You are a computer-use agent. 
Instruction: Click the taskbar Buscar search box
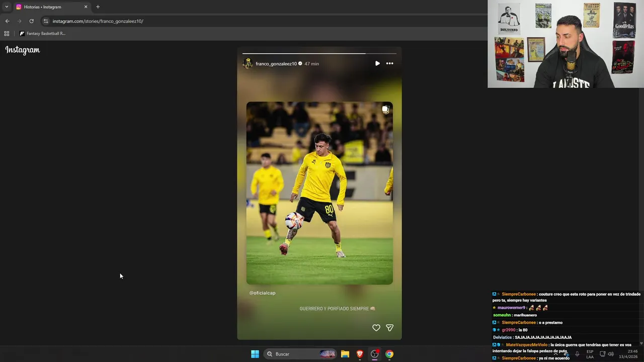(300, 354)
